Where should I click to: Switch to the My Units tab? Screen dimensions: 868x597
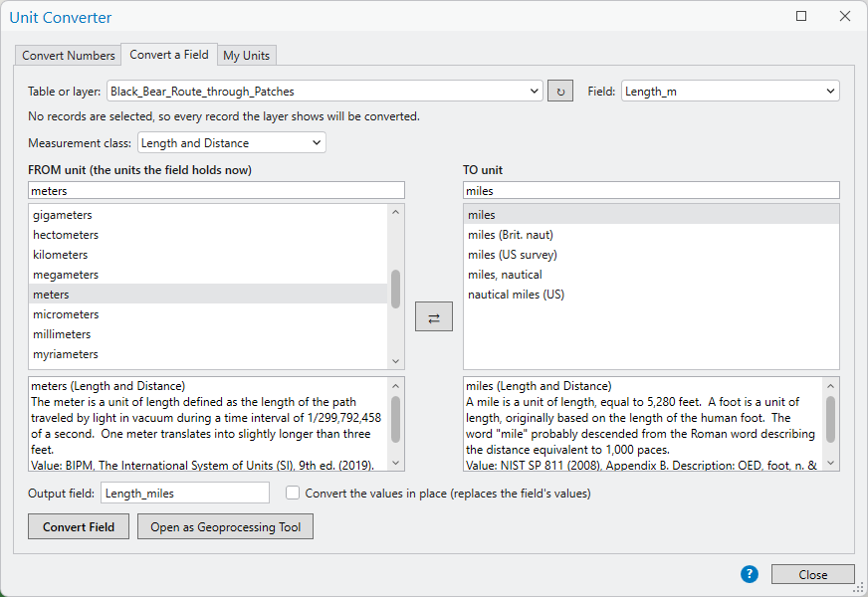click(246, 56)
